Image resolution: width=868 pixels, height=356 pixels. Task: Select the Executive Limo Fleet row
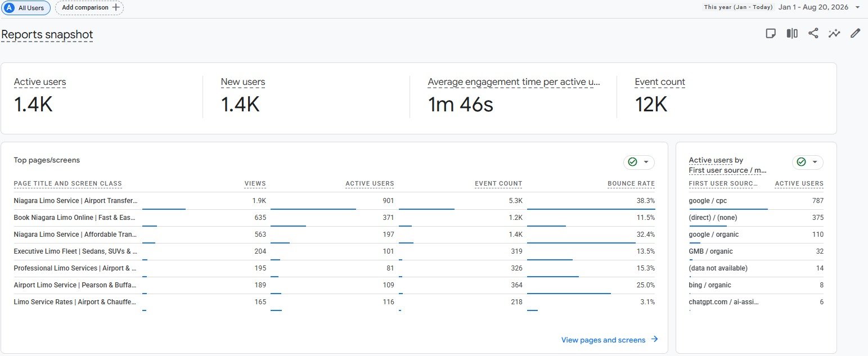click(334, 251)
